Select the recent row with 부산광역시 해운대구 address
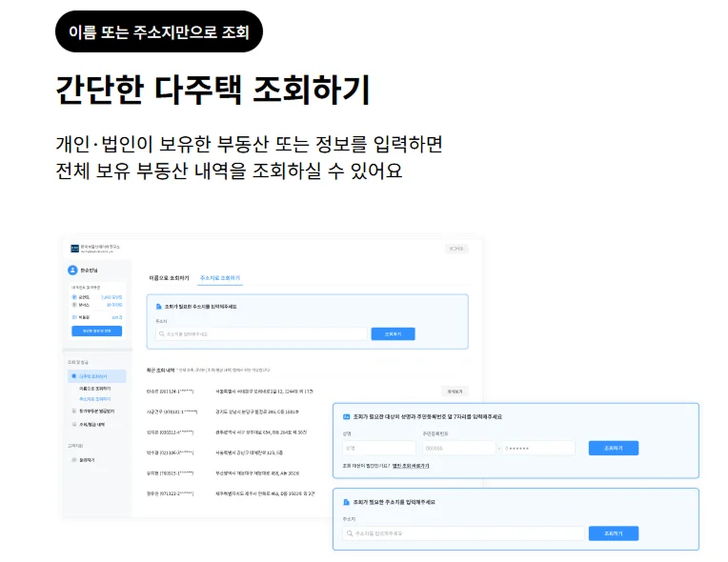 tap(223, 473)
